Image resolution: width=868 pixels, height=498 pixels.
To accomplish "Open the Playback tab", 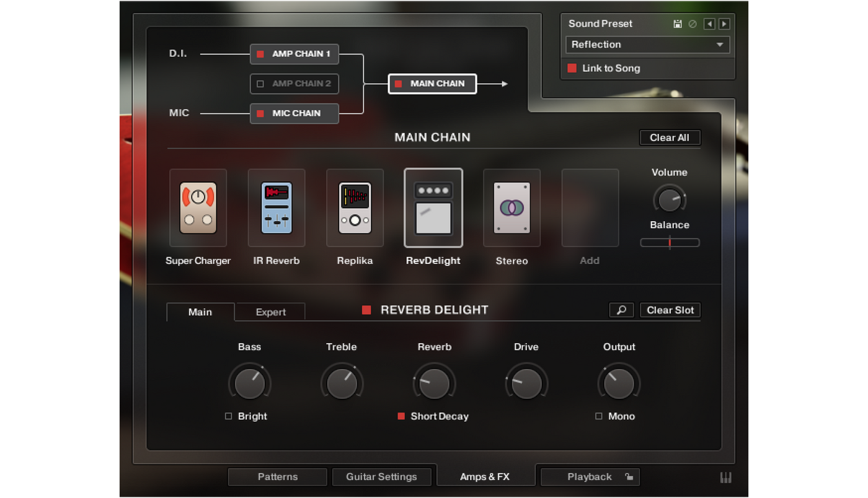I will tap(590, 477).
